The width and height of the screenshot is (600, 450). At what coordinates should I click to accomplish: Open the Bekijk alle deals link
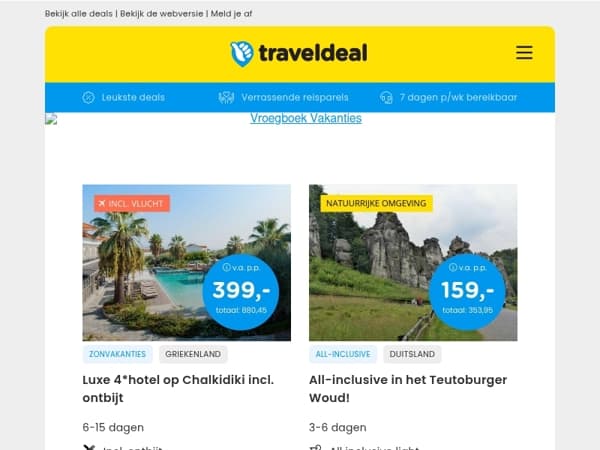click(x=78, y=14)
